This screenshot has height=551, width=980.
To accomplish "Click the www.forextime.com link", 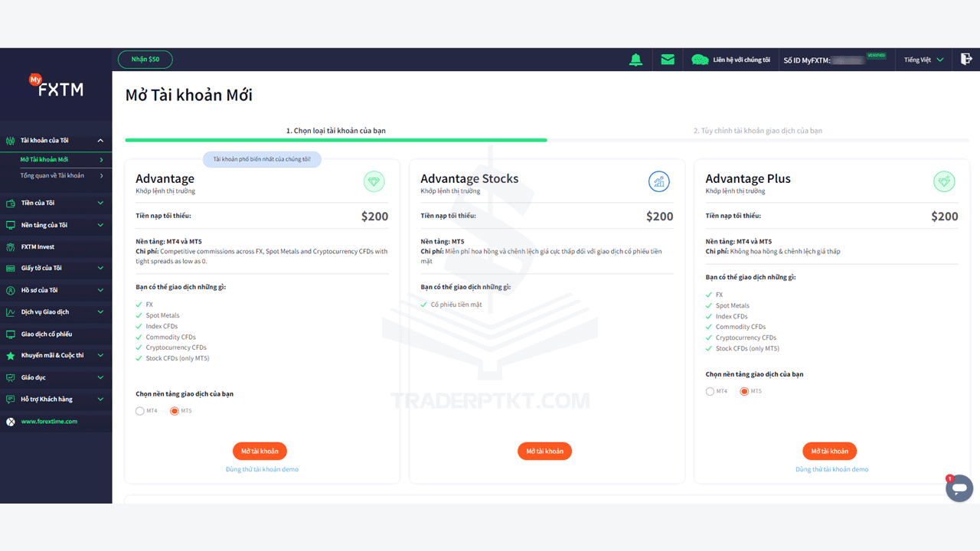I will [49, 422].
